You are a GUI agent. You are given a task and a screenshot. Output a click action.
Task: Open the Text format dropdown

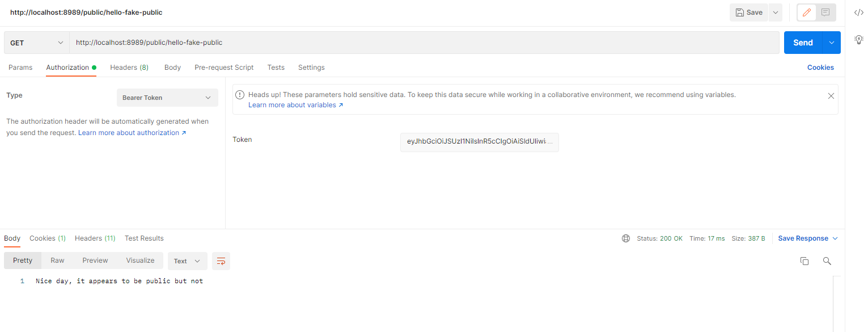[187, 261]
